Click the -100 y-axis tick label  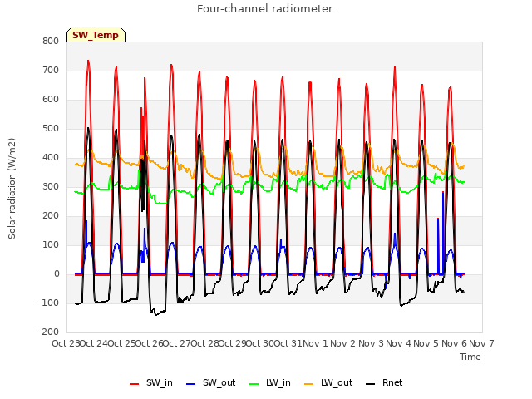click(49, 303)
